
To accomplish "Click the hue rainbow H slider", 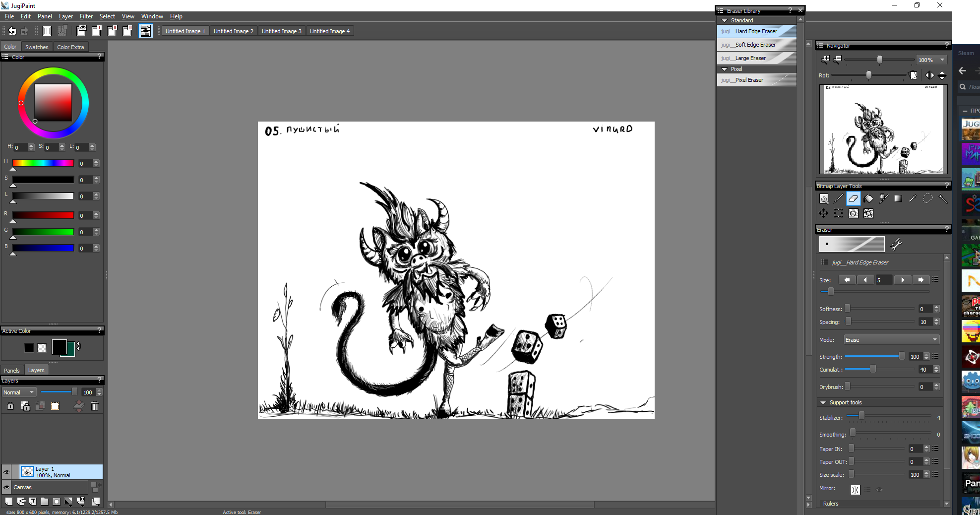I will coord(43,163).
